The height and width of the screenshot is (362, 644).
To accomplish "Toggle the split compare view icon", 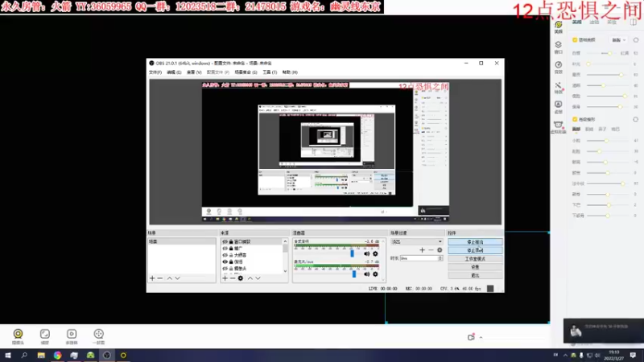I will click(634, 23).
